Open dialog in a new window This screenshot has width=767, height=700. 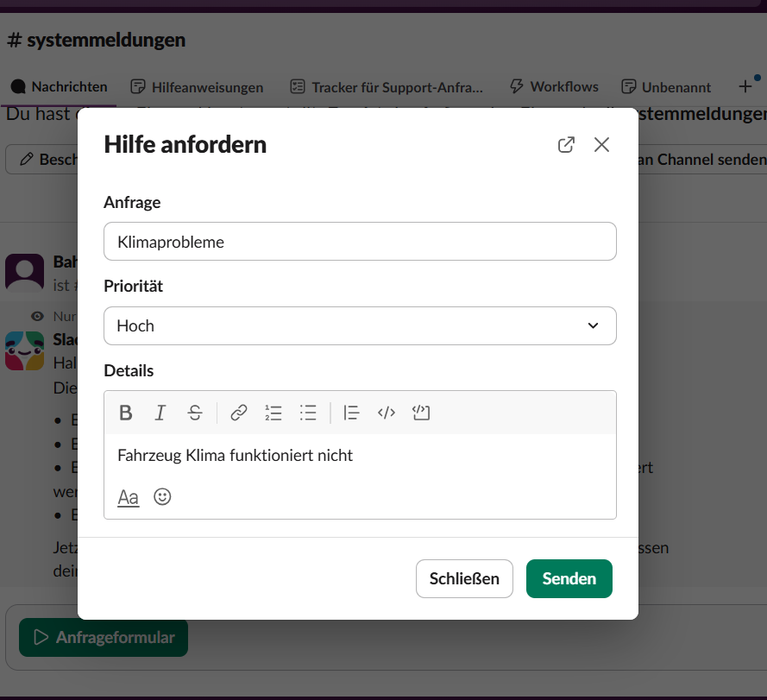pos(566,145)
